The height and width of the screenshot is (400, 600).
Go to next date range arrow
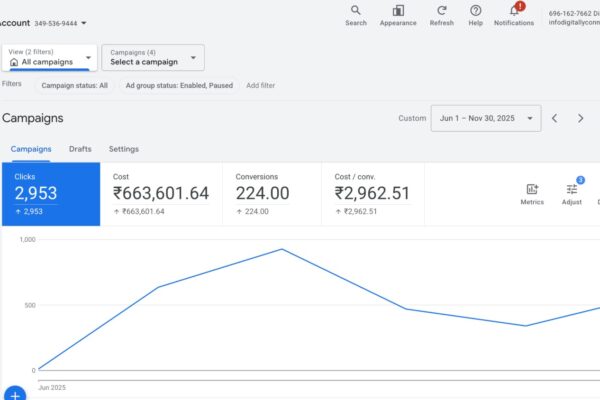tap(581, 118)
